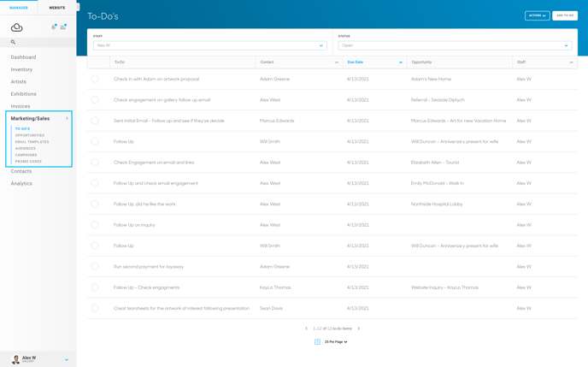Select the Contacts sidebar item

tap(21, 171)
